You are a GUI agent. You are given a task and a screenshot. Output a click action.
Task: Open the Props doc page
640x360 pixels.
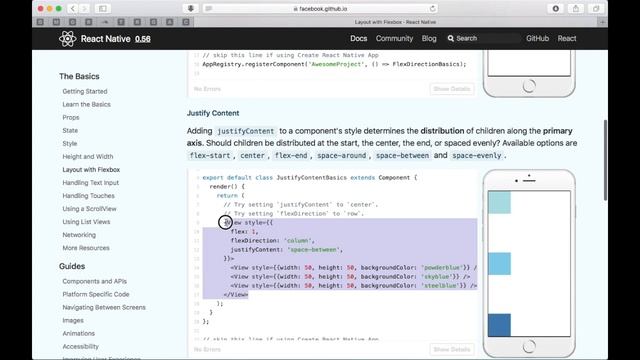coord(71,118)
